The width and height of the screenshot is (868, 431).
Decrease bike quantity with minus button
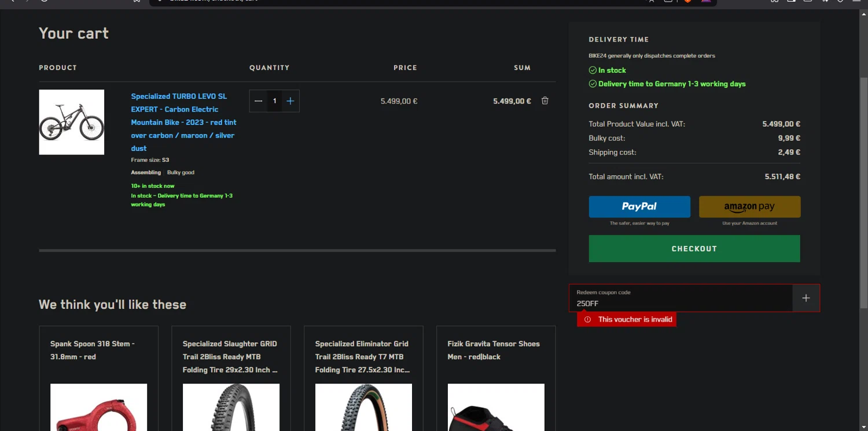tap(259, 101)
